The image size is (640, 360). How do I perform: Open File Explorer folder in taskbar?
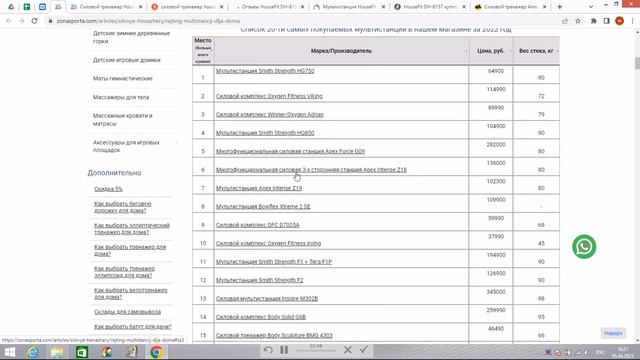[58, 352]
